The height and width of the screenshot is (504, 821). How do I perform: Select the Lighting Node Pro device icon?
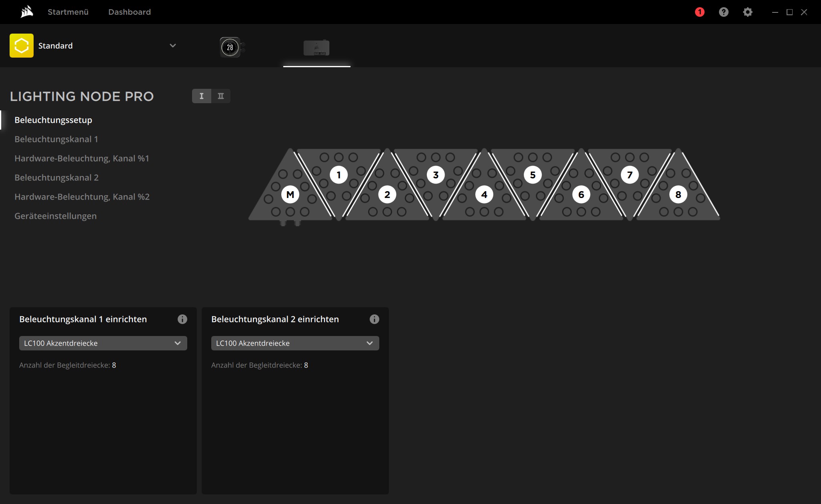coord(316,48)
